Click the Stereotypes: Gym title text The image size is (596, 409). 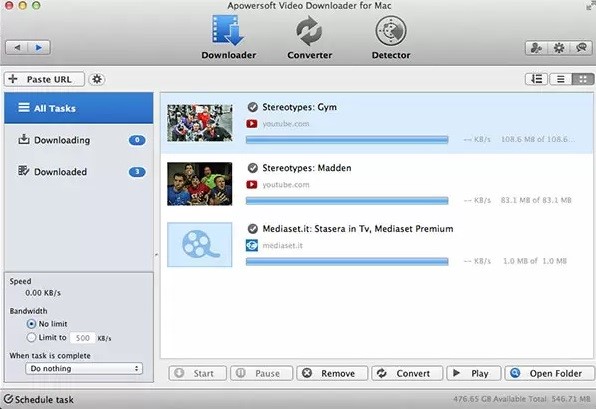coord(300,107)
